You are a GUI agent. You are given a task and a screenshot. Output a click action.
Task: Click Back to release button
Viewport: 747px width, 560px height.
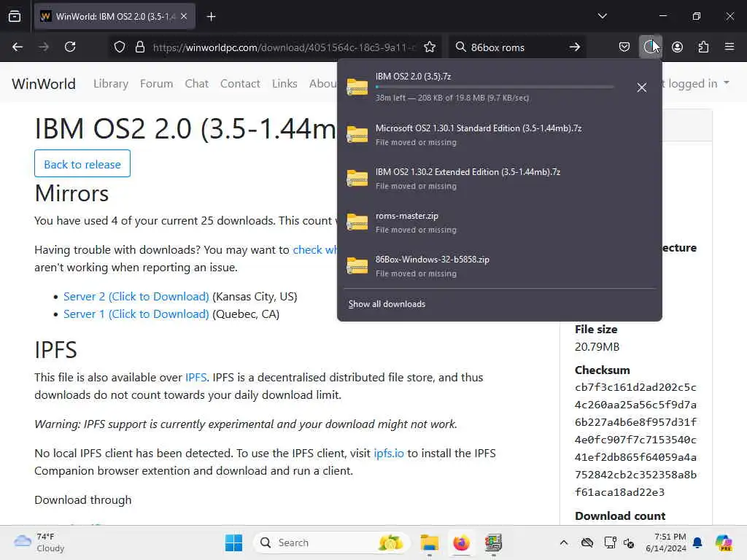[x=82, y=164]
